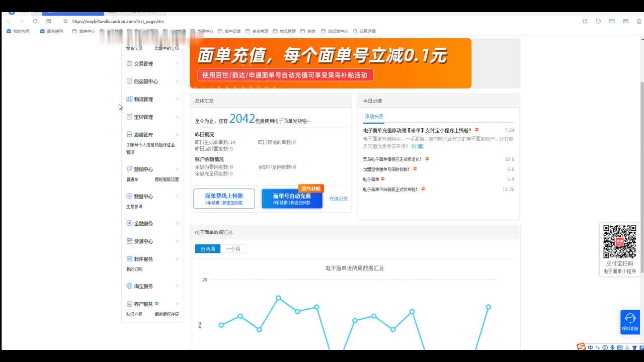Open the 出售中的宝贝 sidebar link

(167, 48)
